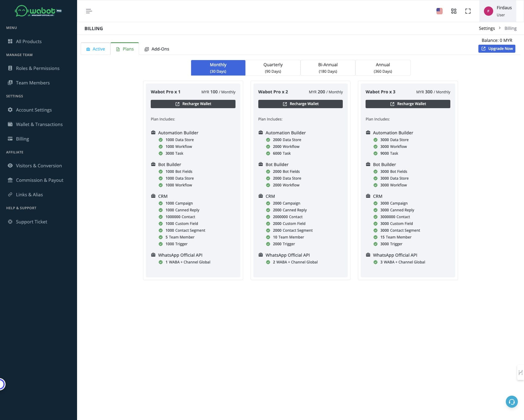The height and width of the screenshot is (420, 524).
Task: Open Links & Alias in sidebar
Action: point(39,194)
